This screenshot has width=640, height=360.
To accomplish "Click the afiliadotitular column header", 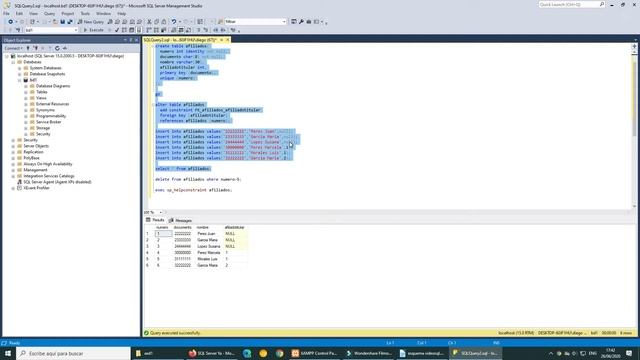I will click(234, 227).
